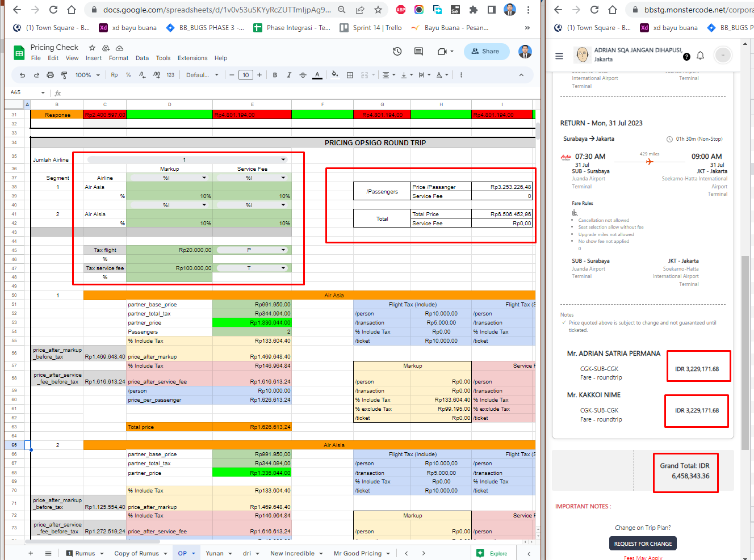The height and width of the screenshot is (560, 754).
Task: Open Insert menu
Action: point(94,58)
